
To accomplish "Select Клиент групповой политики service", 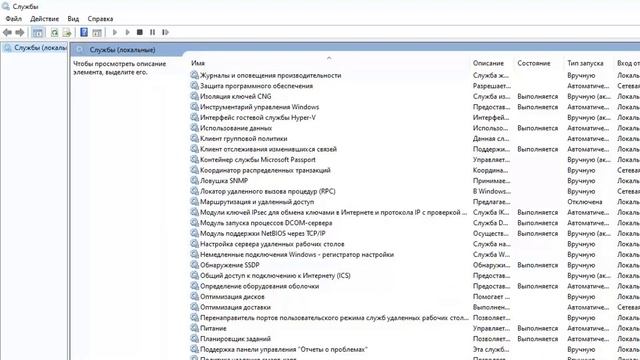I will tap(244, 139).
